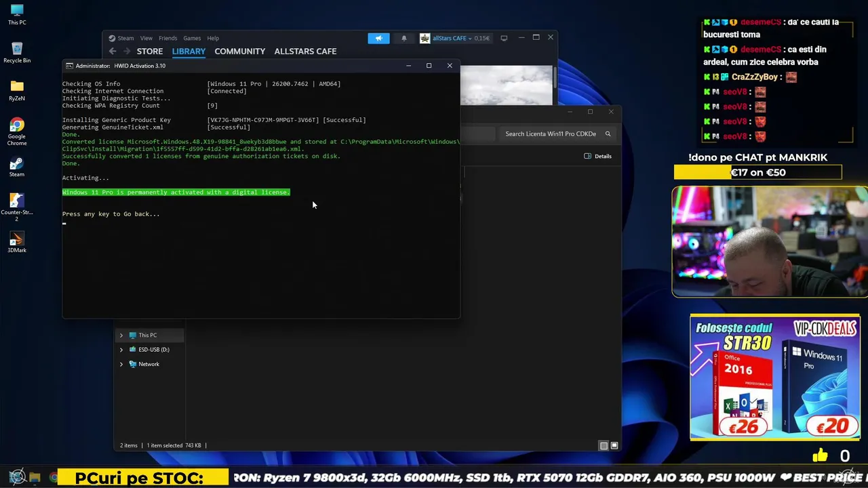Select the Steam desktop shortcut
The image size is (868, 488).
17,167
